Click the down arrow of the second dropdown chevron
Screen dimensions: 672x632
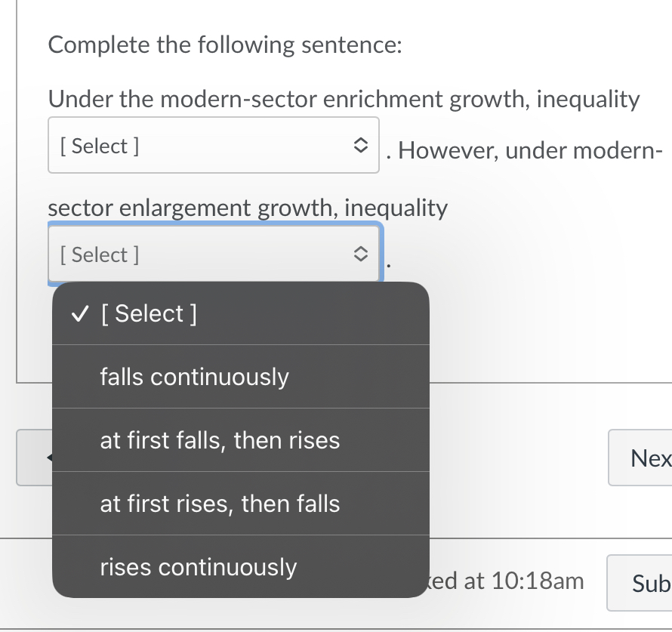tap(361, 257)
